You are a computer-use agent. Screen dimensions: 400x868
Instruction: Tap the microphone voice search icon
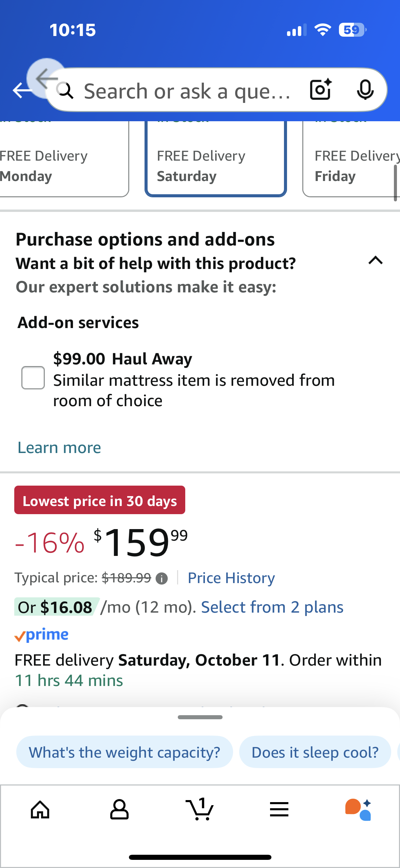365,90
